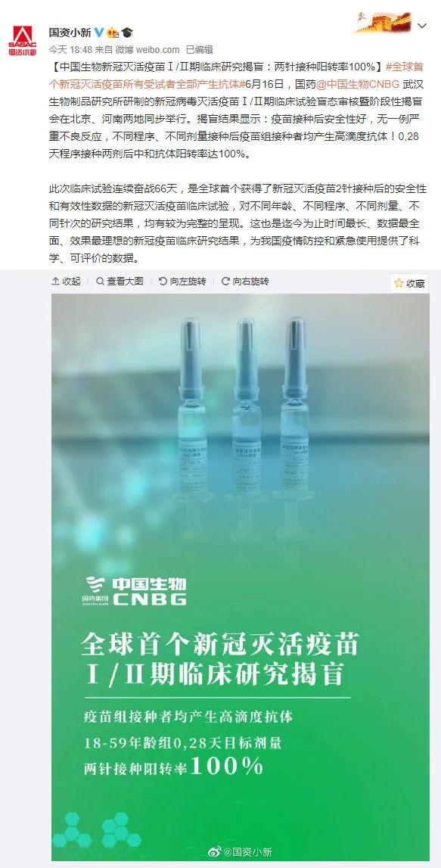Open the 国资小新 avatar logo
Screen dimensions: 441x868
(x=22, y=40)
